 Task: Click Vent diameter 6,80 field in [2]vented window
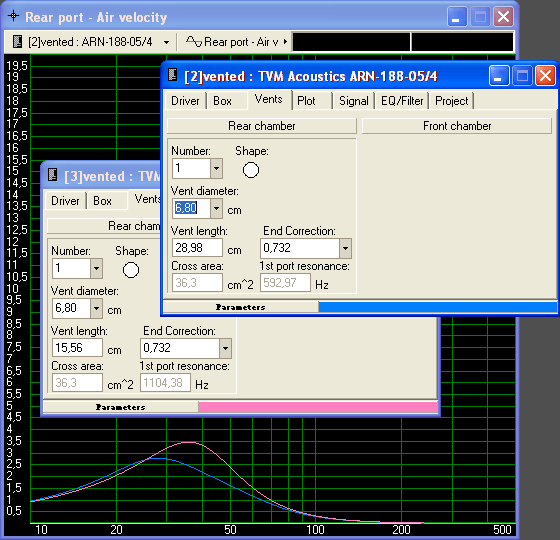(191, 208)
